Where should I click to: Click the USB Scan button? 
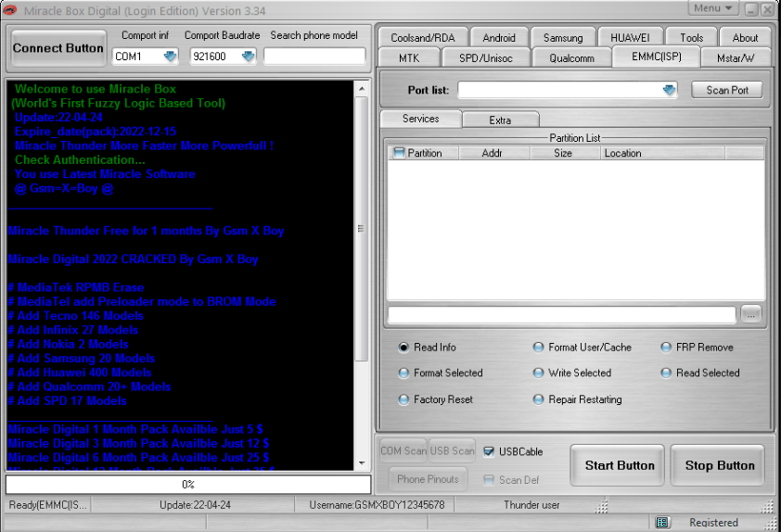452,450
